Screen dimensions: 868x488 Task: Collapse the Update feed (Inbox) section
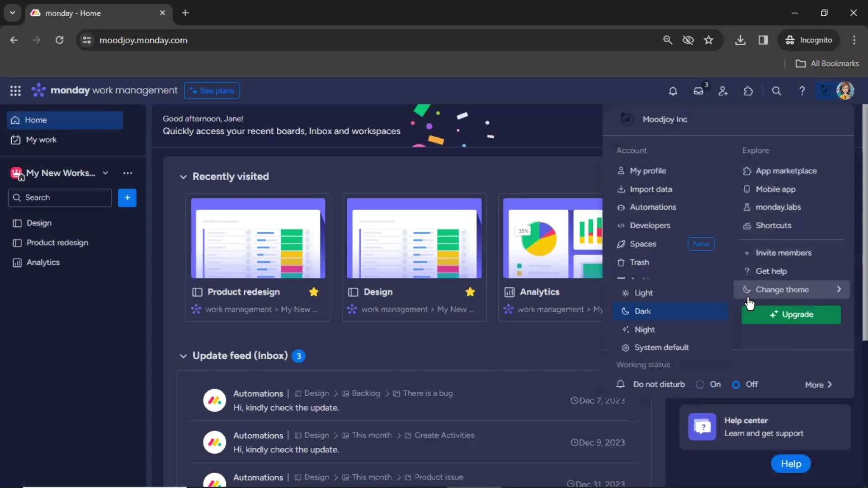pos(183,356)
